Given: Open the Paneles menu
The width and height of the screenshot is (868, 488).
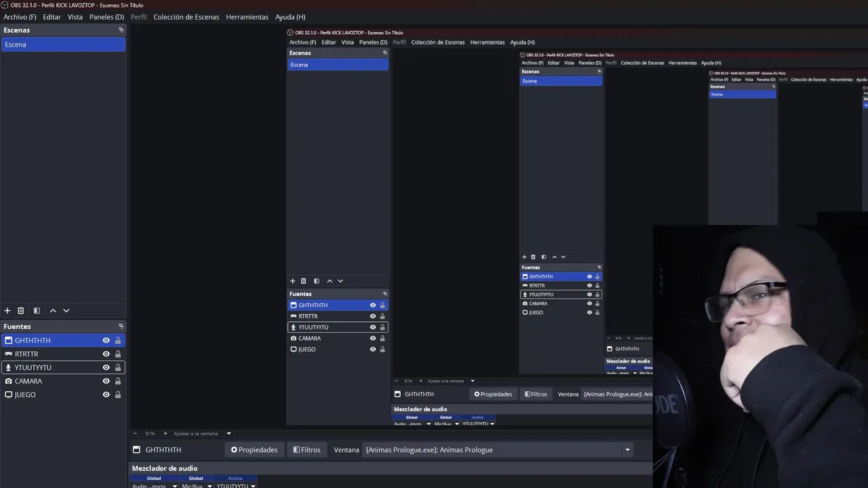Looking at the screenshot, I should point(106,17).
